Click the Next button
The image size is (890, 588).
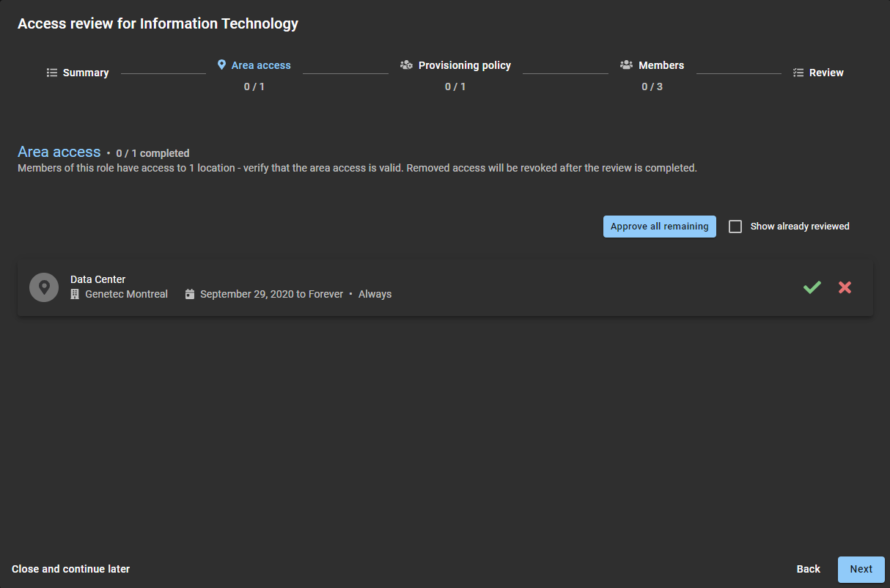(861, 569)
